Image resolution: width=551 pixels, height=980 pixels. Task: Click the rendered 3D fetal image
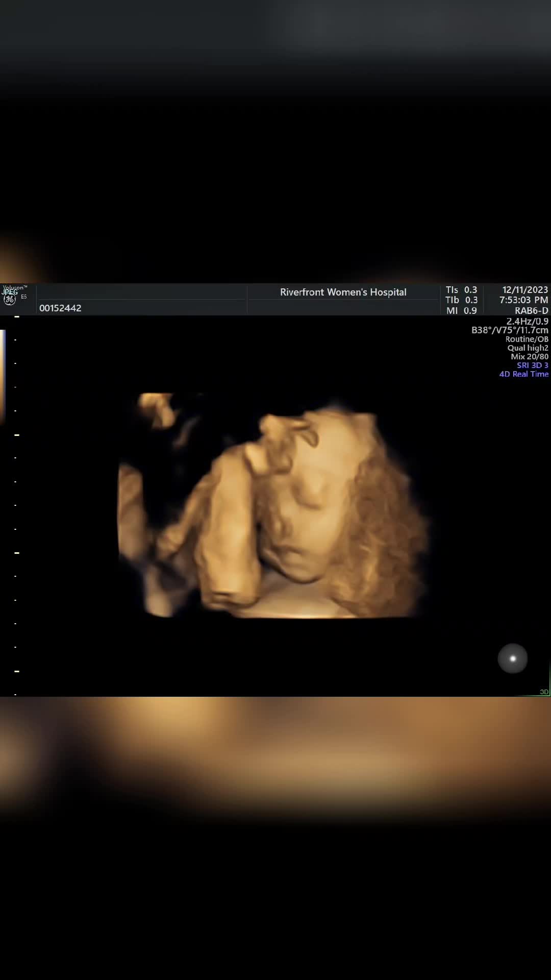point(273,505)
